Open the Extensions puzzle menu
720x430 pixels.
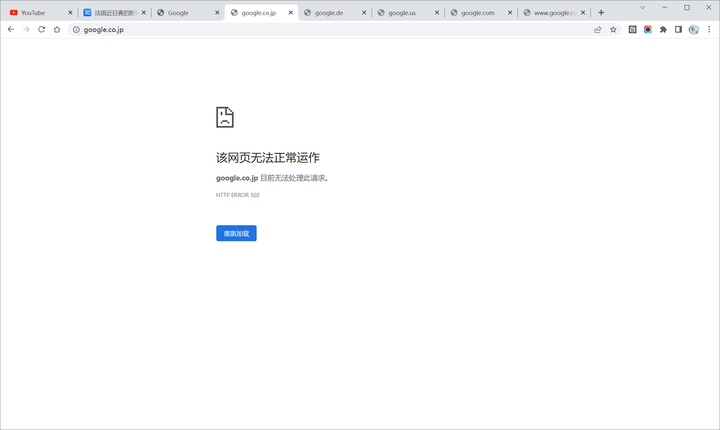(663, 29)
